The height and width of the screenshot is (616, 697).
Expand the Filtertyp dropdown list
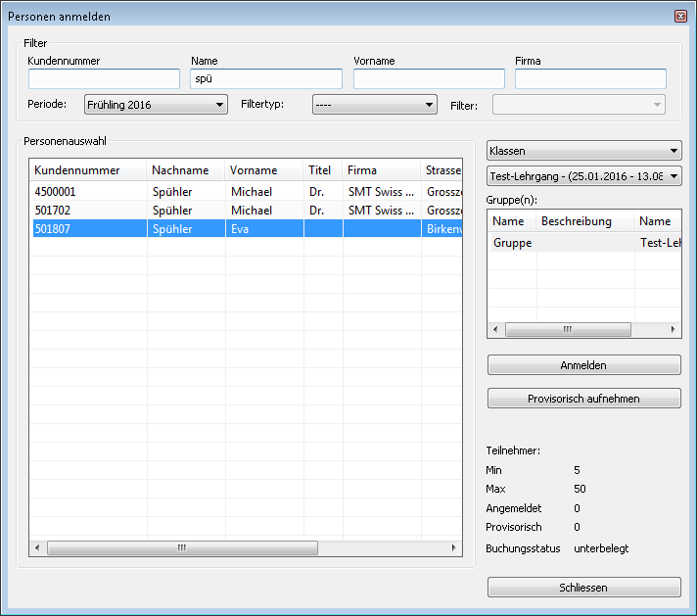(x=374, y=105)
